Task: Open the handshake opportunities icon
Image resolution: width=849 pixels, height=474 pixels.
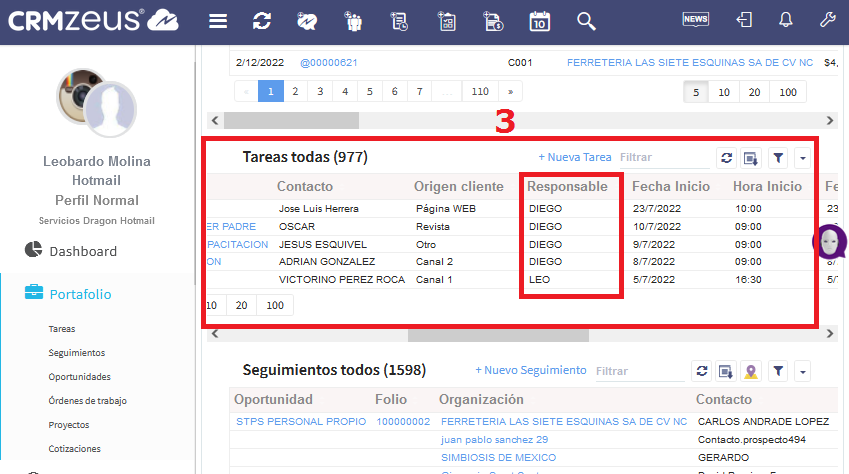Action: (x=307, y=21)
